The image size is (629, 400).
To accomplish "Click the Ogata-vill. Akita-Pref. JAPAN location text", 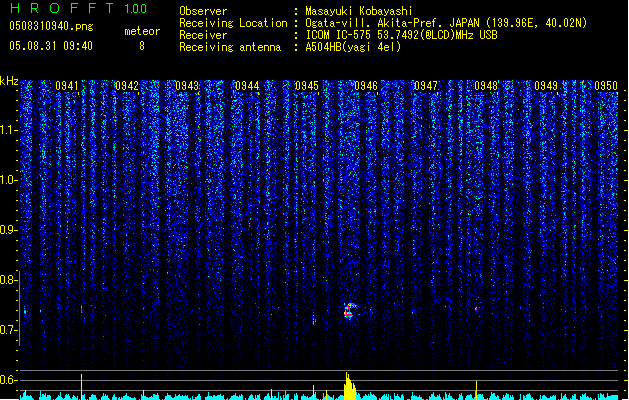I will (x=446, y=23).
